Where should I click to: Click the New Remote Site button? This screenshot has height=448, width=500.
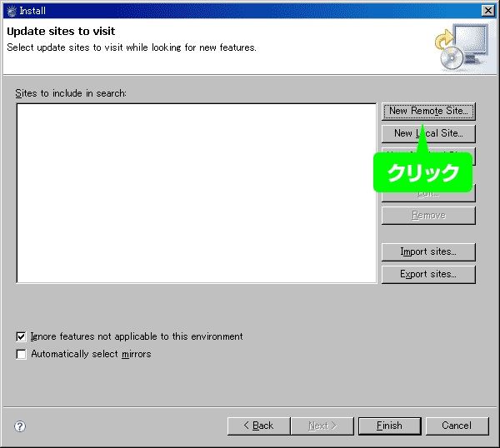point(428,112)
